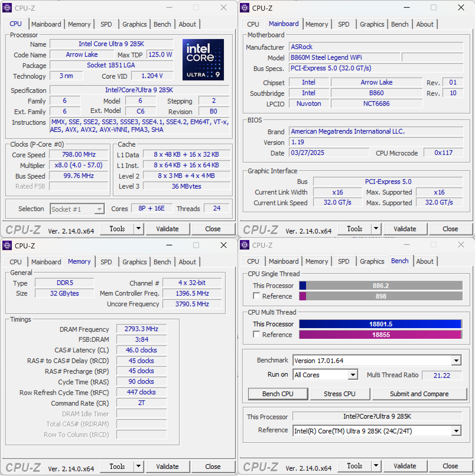Click the single-thread This Processor 886.2 bar

click(380, 286)
